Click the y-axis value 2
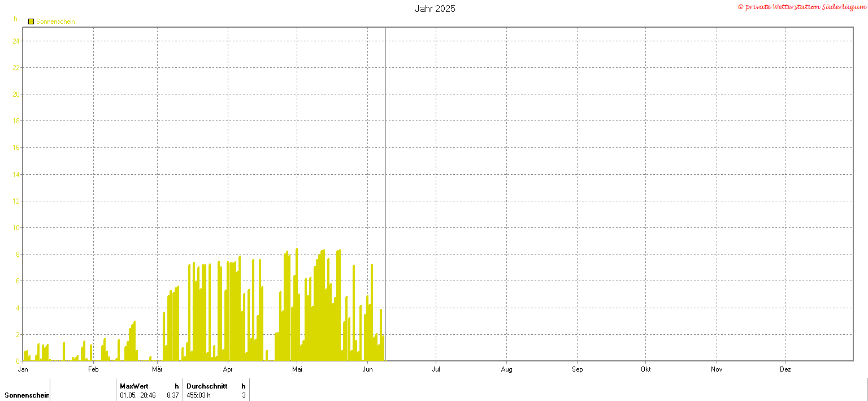 (18, 334)
